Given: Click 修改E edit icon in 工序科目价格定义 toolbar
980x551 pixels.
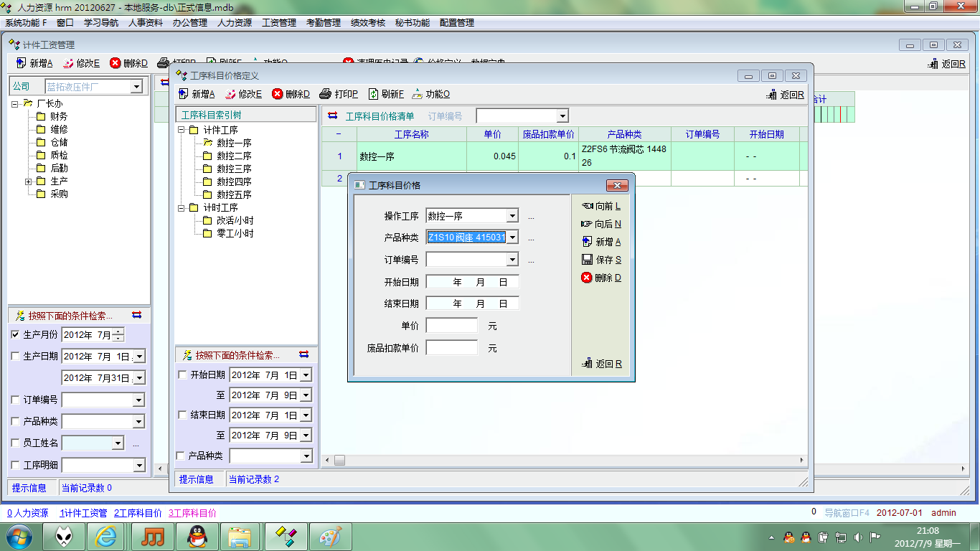Looking at the screenshot, I should (x=231, y=94).
